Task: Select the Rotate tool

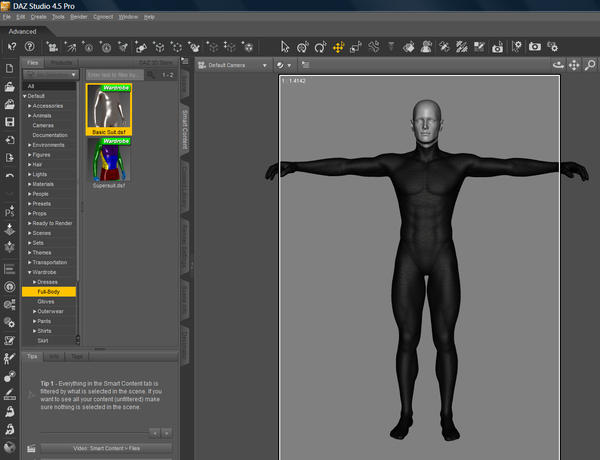Action: click(320, 47)
